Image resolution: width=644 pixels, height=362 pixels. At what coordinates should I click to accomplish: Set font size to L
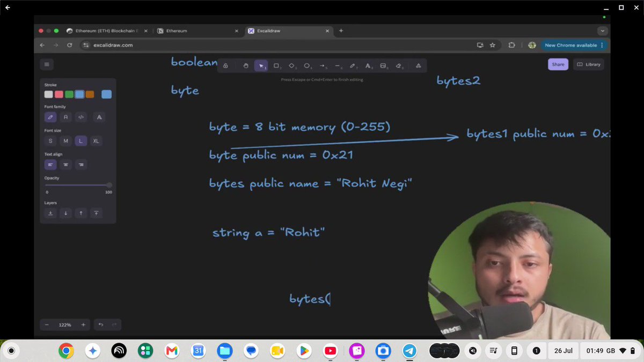[81, 141]
